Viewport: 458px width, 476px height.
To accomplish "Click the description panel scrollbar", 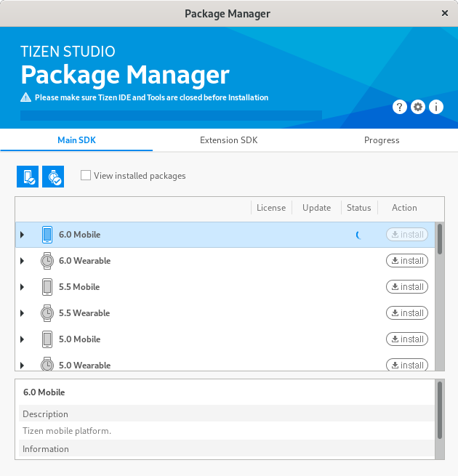I will pyautogui.click(x=439, y=411).
